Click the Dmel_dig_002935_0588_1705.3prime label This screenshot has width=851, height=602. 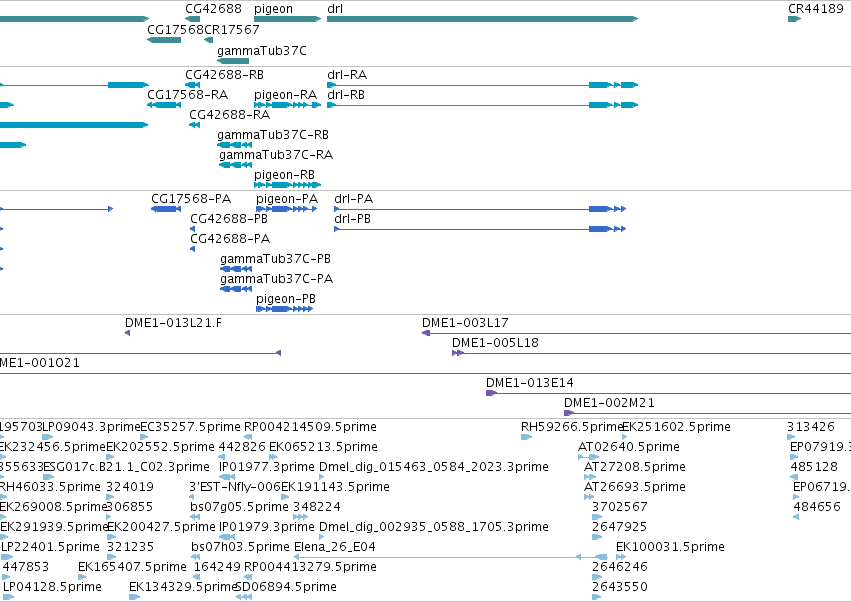click(434, 527)
